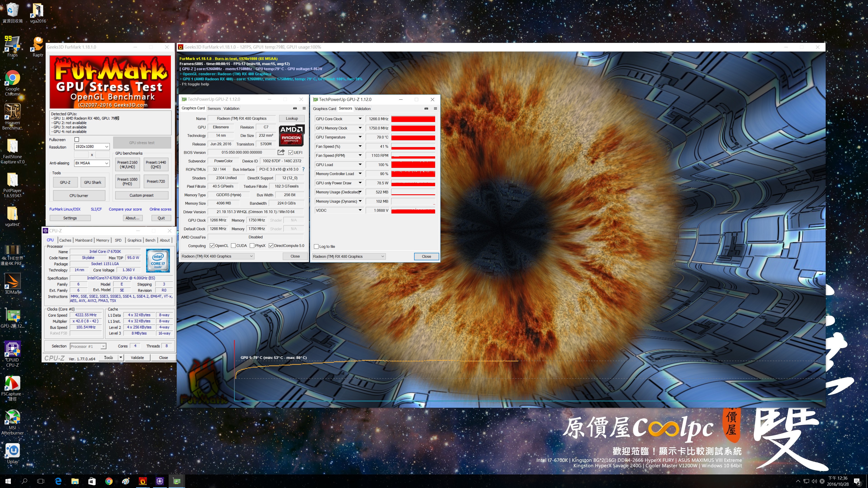
Task: Toggle DirectCompute 5.0 checkbox
Action: [271, 246]
